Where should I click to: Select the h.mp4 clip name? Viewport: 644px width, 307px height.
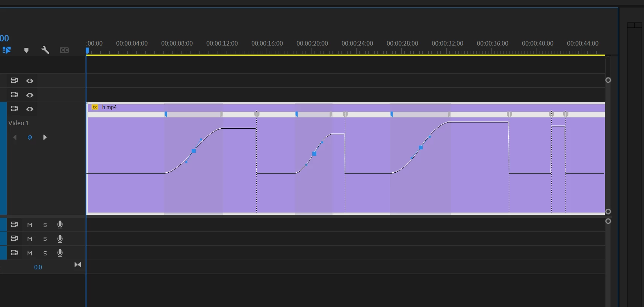pos(109,107)
